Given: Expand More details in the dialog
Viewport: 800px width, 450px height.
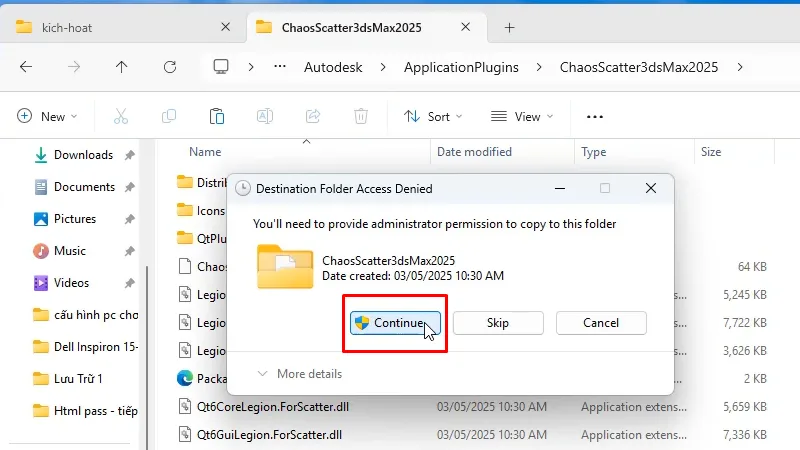Looking at the screenshot, I should [x=300, y=374].
